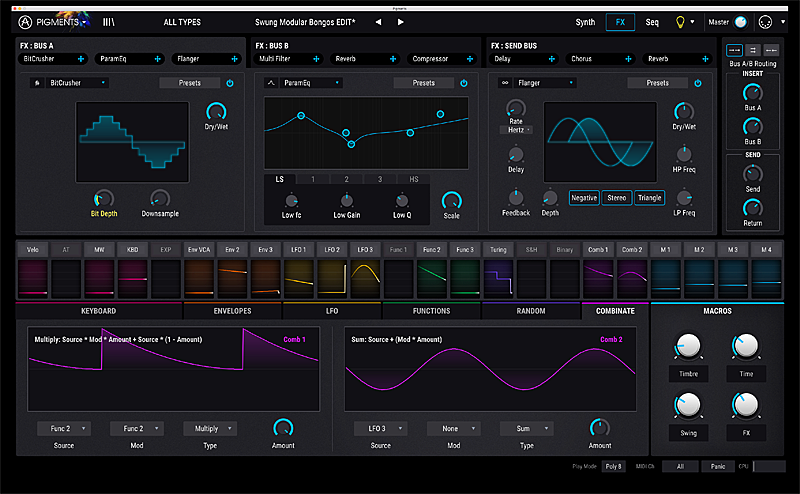Go to the next preset arrow
Screen dimensions: 800x494
tap(401, 22)
